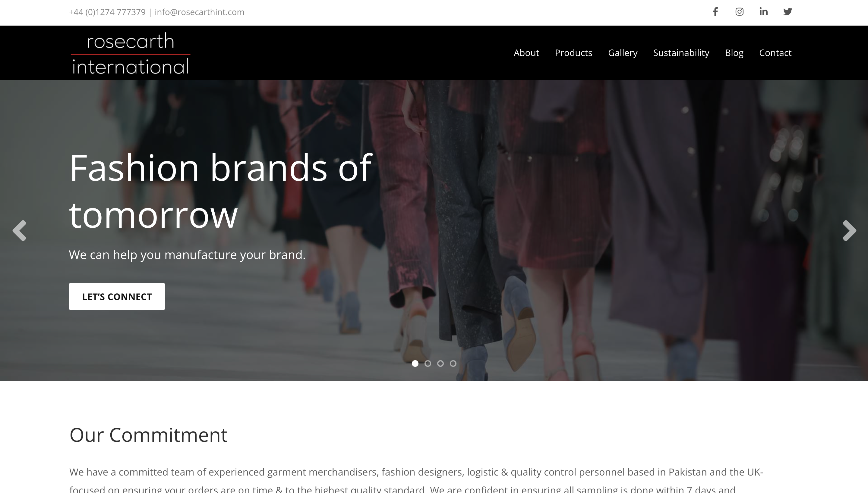
Task: Open the Gallery menu item
Action: click(x=623, y=53)
